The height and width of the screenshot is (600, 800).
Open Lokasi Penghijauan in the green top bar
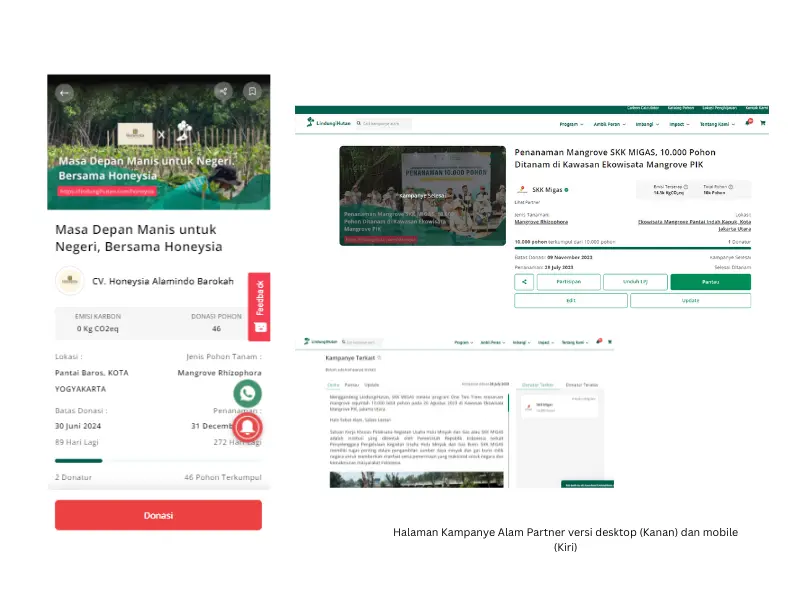pos(719,108)
